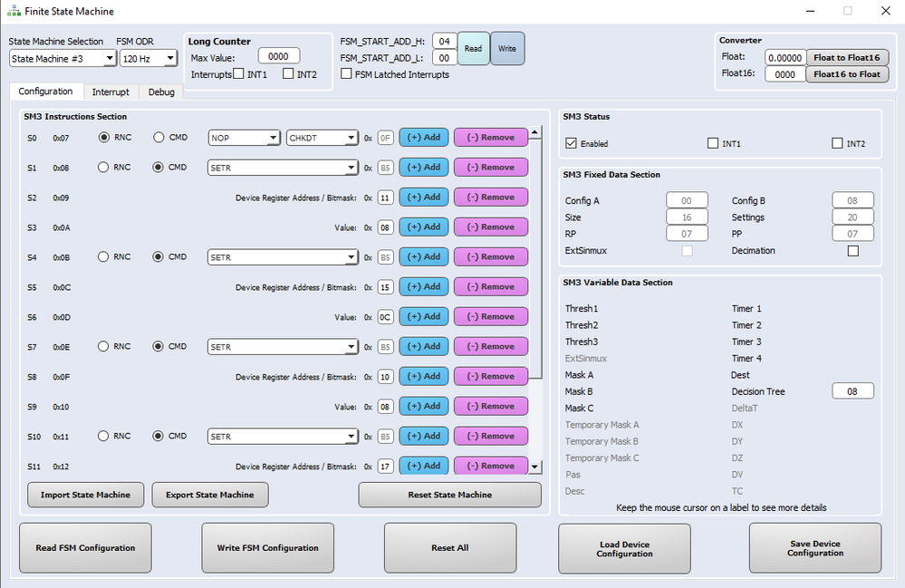
Task: Click the instruction list scroll-down arrow
Action: pos(535,467)
